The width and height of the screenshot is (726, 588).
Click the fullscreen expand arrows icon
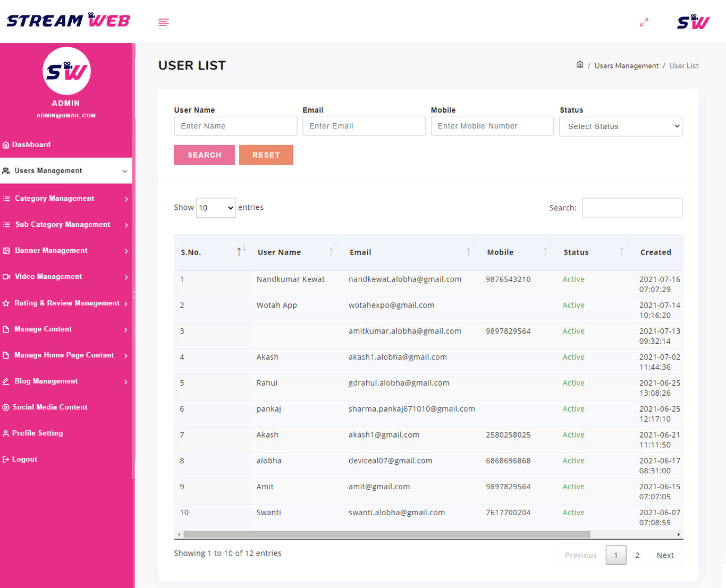644,22
